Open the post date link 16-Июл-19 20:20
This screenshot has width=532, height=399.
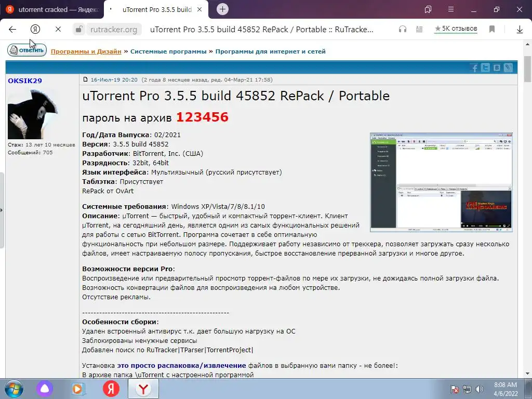coord(114,79)
